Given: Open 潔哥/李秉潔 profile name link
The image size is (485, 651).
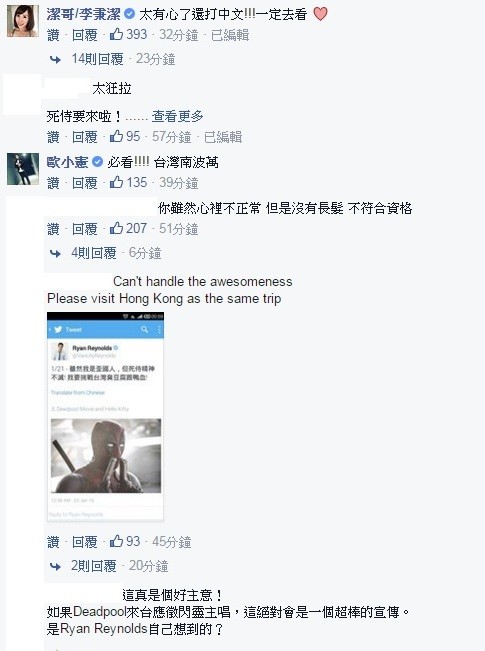Looking at the screenshot, I should tap(84, 15).
